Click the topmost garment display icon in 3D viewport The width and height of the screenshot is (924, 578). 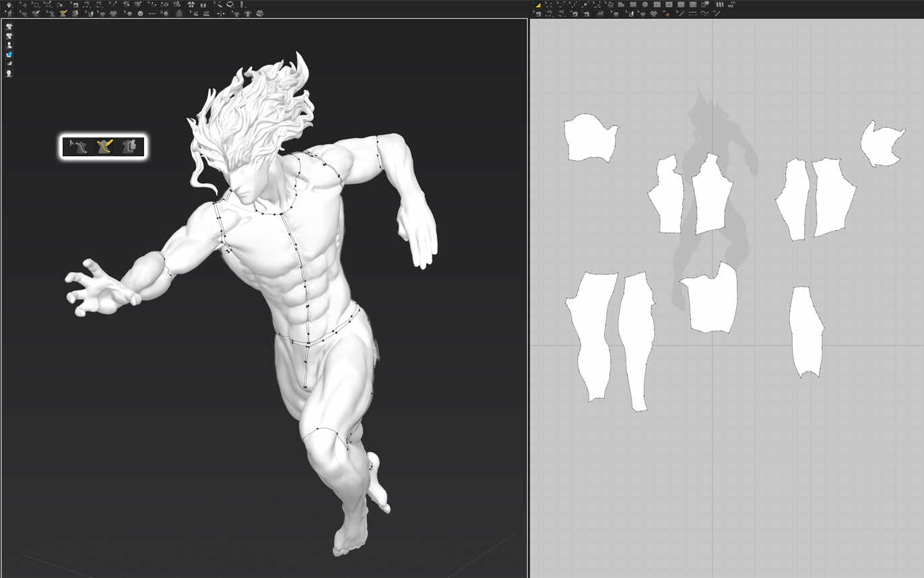(9, 26)
